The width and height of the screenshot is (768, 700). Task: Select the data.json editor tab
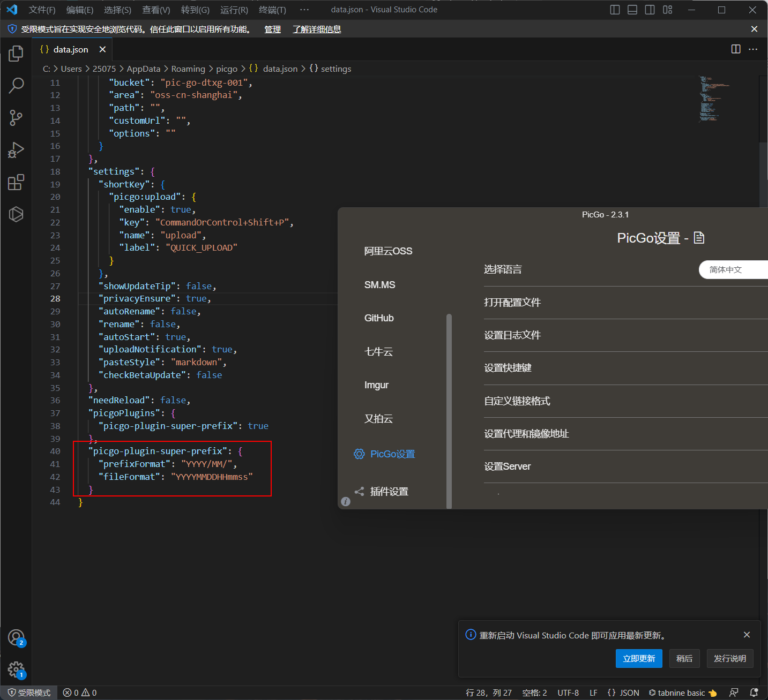tap(71, 49)
